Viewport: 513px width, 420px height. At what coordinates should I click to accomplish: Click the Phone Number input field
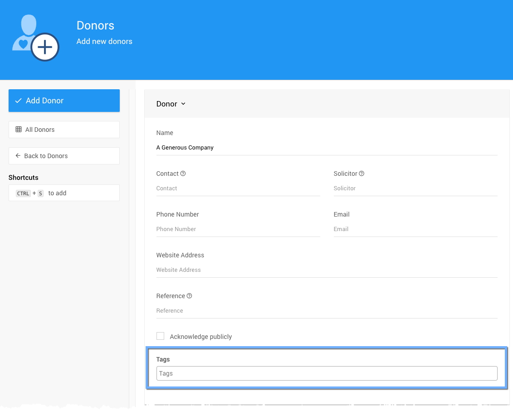[x=238, y=229]
